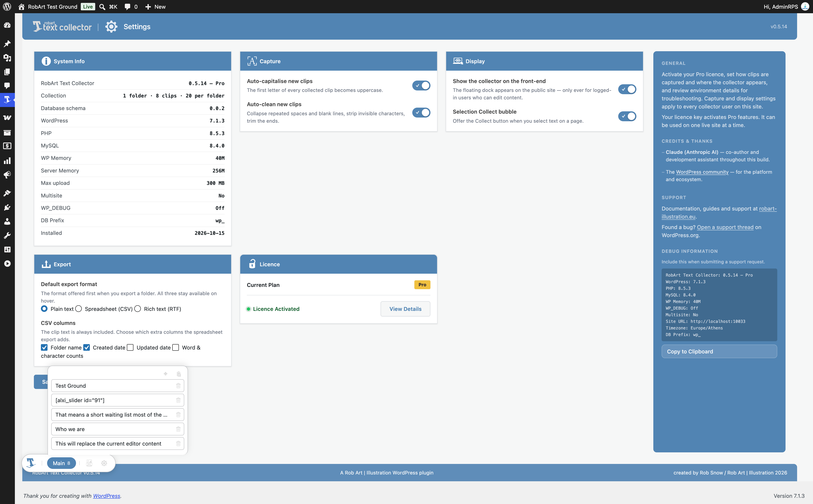Toggle Selection Collect bubble switch

627,116
